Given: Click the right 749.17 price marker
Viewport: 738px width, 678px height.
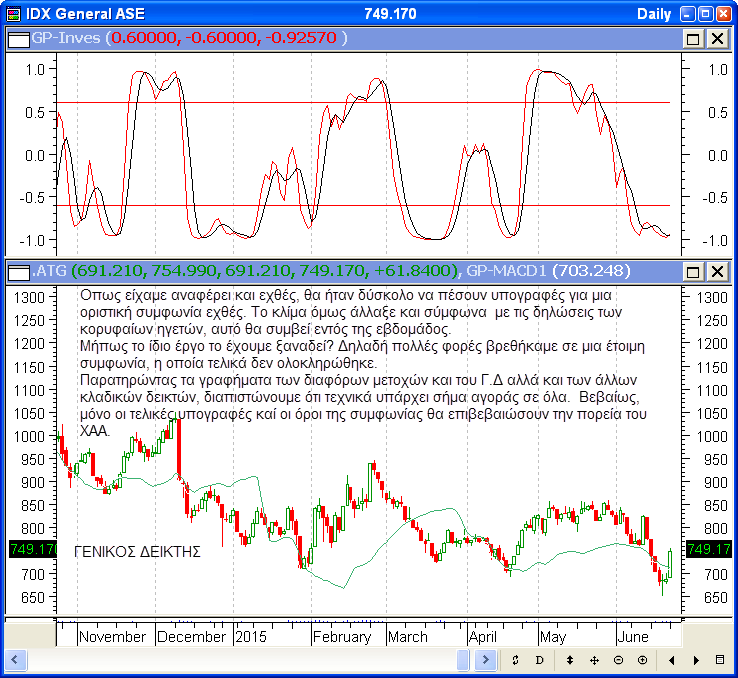Looking at the screenshot, I should [x=709, y=549].
